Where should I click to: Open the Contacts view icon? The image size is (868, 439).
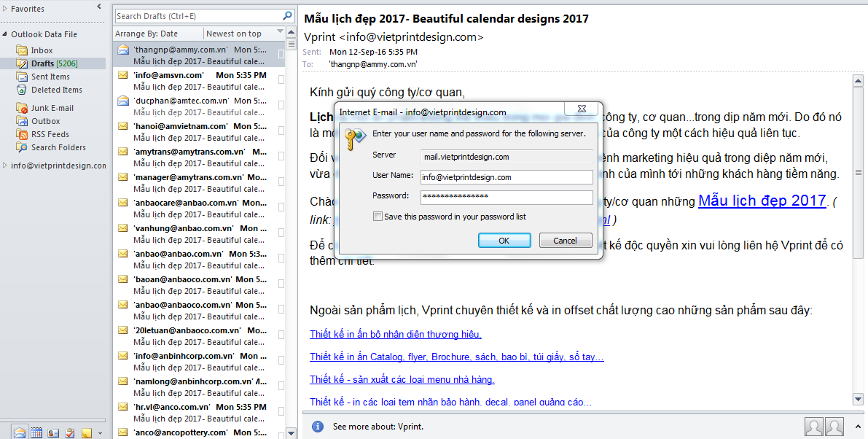click(53, 433)
